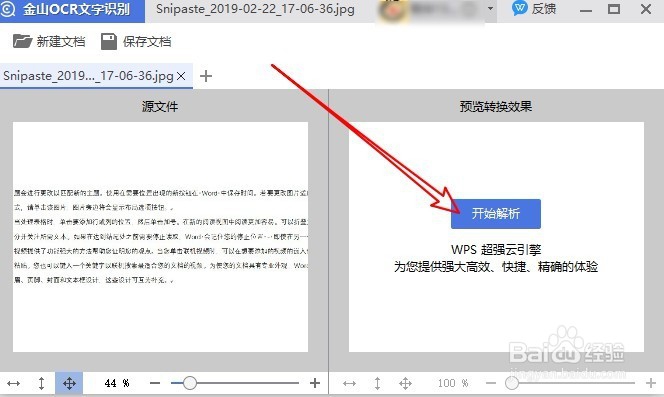The image size is (664, 397).
Task: Adjust the source file zoom slider handle
Action: point(190,383)
